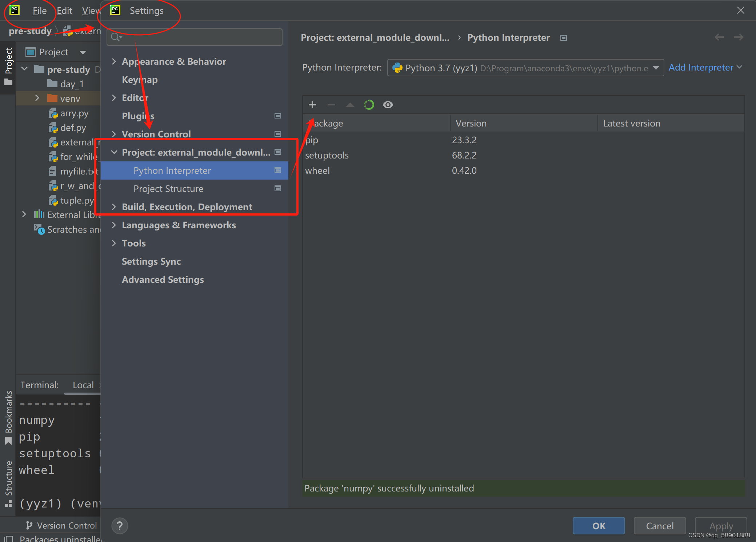Screen dimensions: 756x542
Task: Open the Version Control tool tab
Action: click(x=62, y=526)
